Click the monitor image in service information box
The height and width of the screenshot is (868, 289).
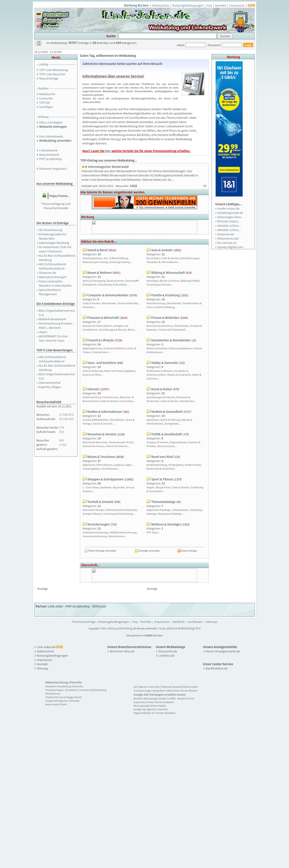[x=193, y=84]
